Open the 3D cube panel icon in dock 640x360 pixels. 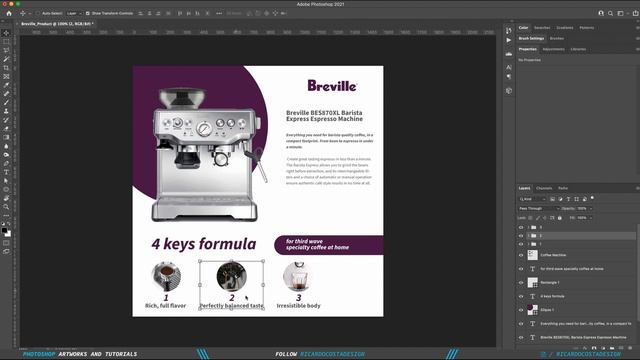[x=509, y=91]
